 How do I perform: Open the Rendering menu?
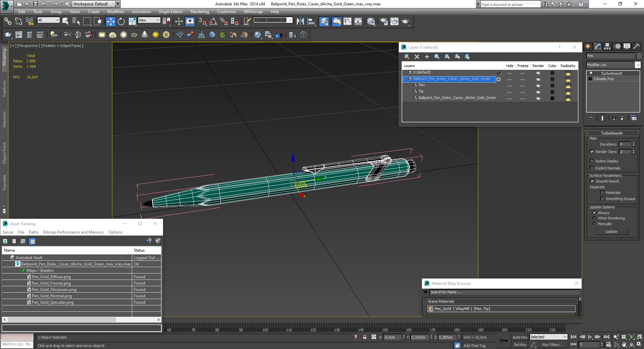point(200,11)
